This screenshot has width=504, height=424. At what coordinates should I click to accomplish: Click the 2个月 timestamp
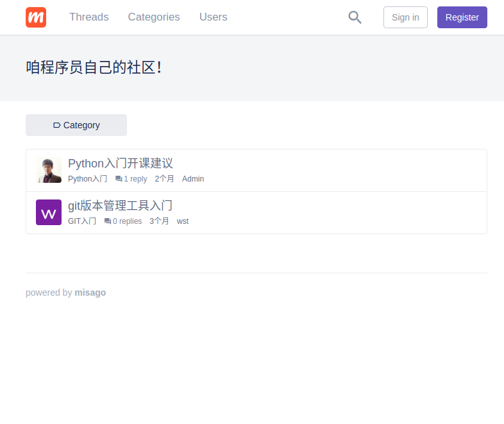[164, 179]
